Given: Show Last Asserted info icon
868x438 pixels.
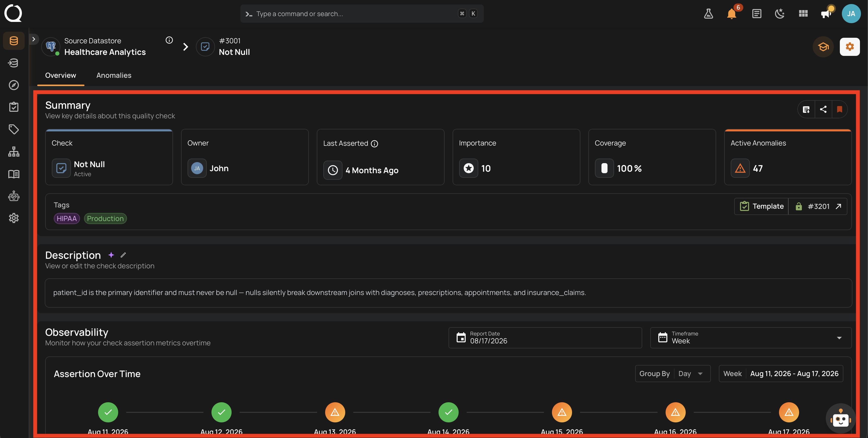Looking at the screenshot, I should 374,144.
